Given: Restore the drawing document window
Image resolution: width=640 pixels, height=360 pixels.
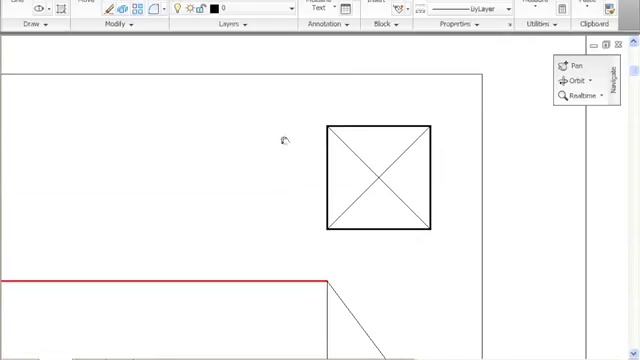Looking at the screenshot, I should (606, 44).
